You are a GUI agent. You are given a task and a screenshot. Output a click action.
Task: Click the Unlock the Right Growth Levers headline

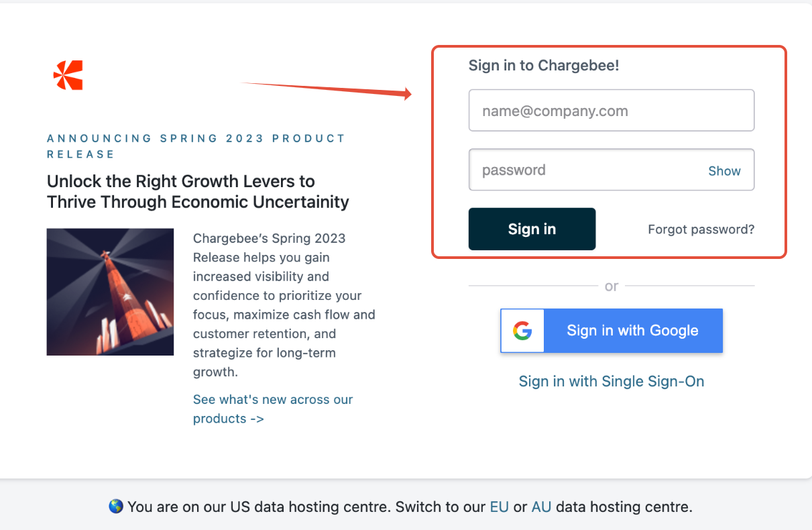click(198, 192)
